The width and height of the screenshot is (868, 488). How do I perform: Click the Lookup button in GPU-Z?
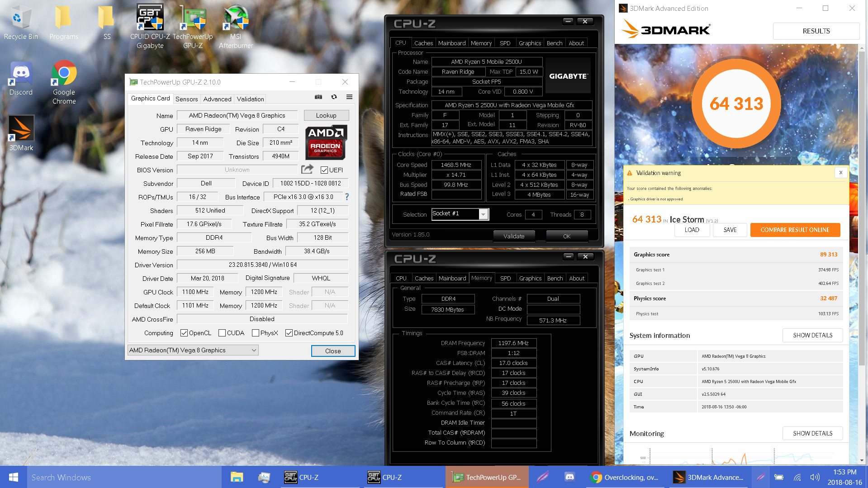click(326, 115)
